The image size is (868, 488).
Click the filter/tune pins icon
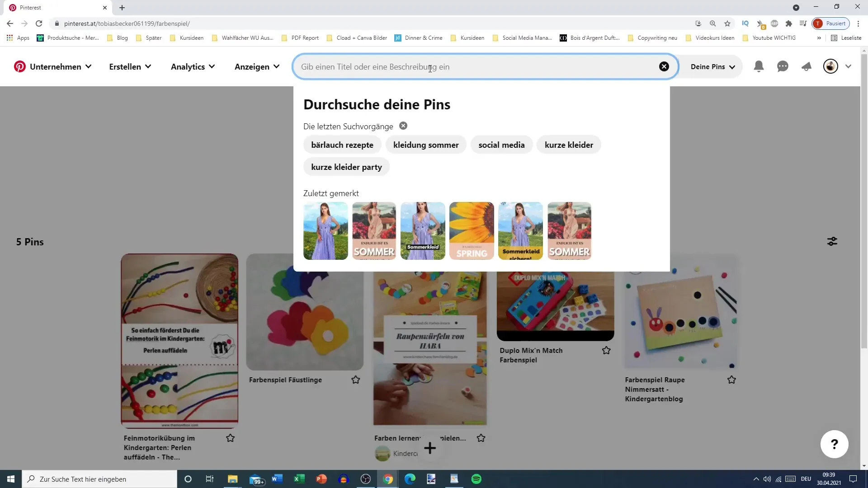[832, 241]
